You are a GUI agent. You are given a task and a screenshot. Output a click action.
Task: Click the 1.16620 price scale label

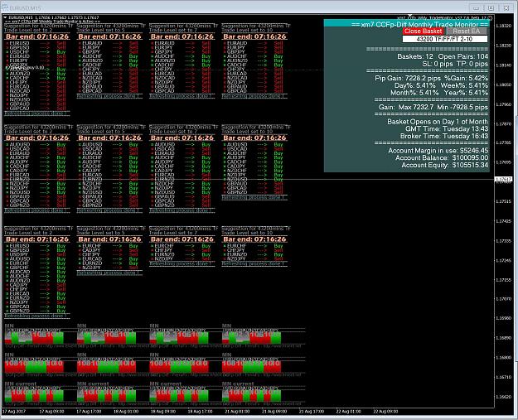(x=503, y=397)
